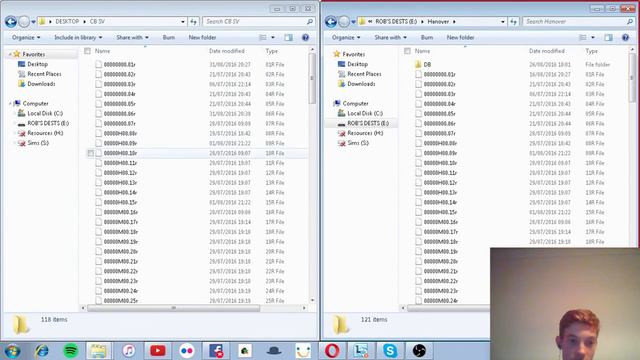Sort by Date modified in CB SV window
This screenshot has height=360, width=640.
point(227,51)
